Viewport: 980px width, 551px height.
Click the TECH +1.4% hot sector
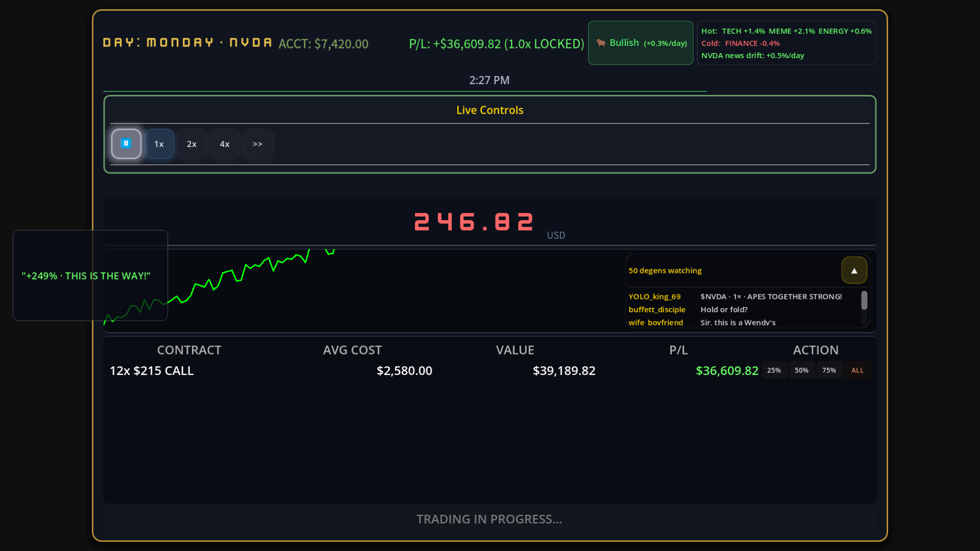tap(743, 31)
